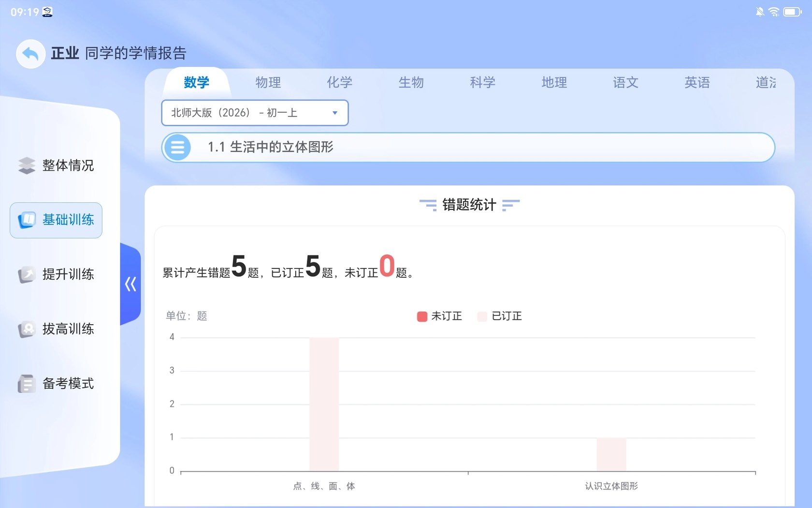
Task: Tap the back arrow button
Action: point(30,54)
